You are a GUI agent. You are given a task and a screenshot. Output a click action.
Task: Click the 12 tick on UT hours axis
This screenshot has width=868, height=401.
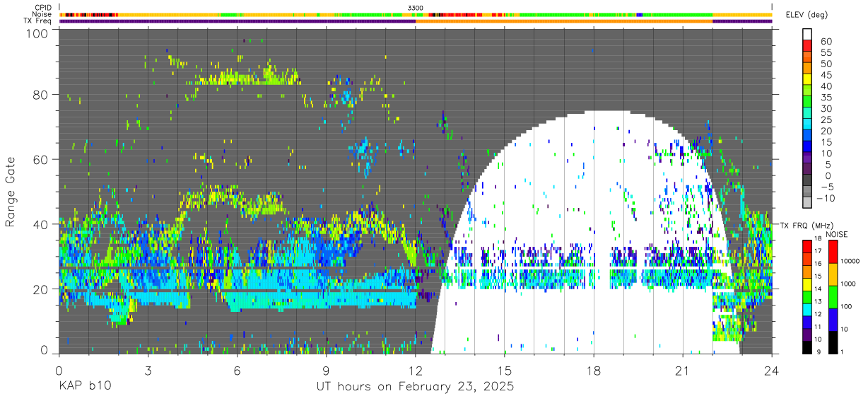coord(415,371)
